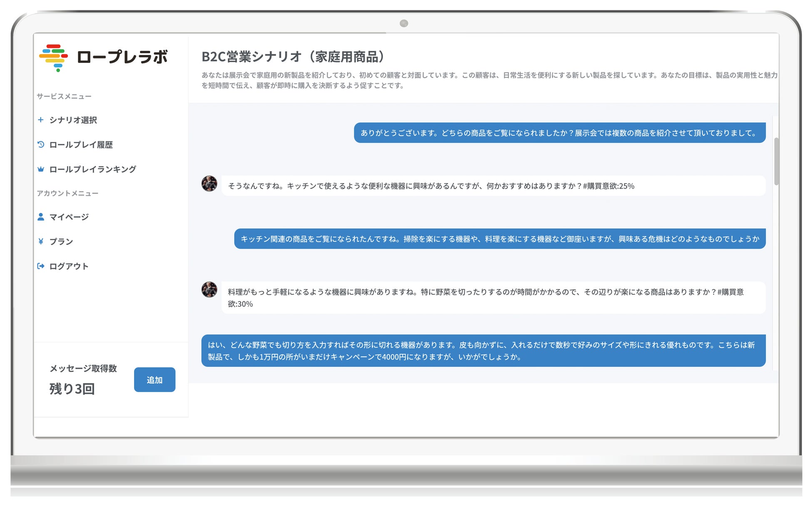Click the history clock icon for ロールプレイ履歴
The width and height of the screenshot is (812, 507).
(40, 144)
